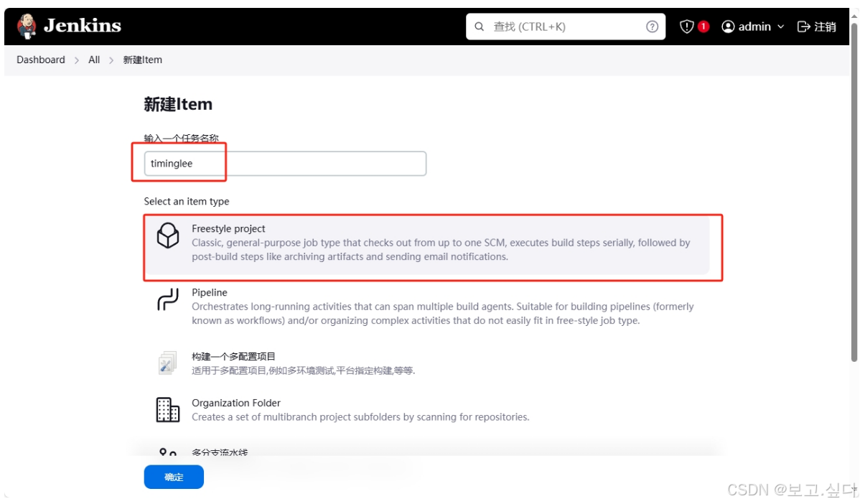Click the 'Select an item type' label
The height and width of the screenshot is (504, 860).
tap(187, 201)
